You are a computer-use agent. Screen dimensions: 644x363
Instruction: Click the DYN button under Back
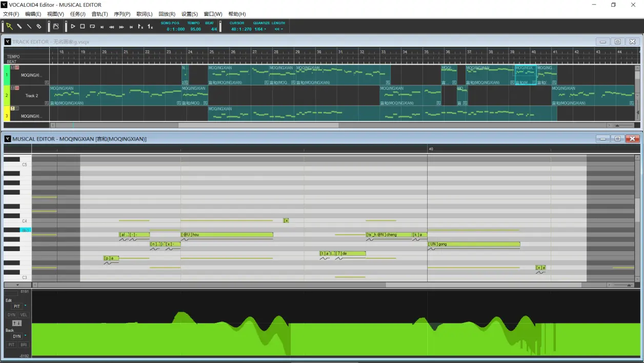pyautogui.click(x=17, y=336)
